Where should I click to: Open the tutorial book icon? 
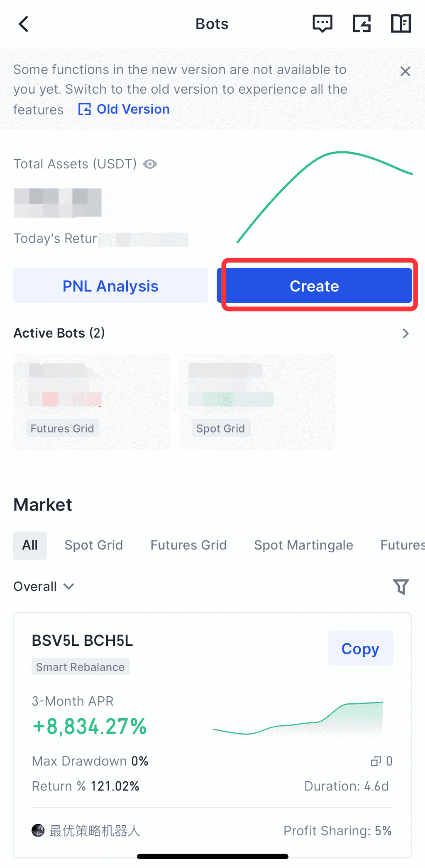[401, 24]
